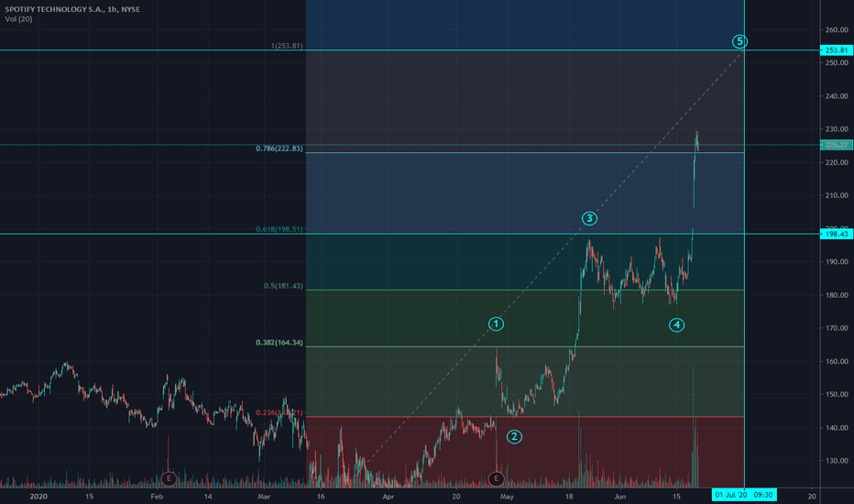Click the Feb label on time axis

[157, 497]
